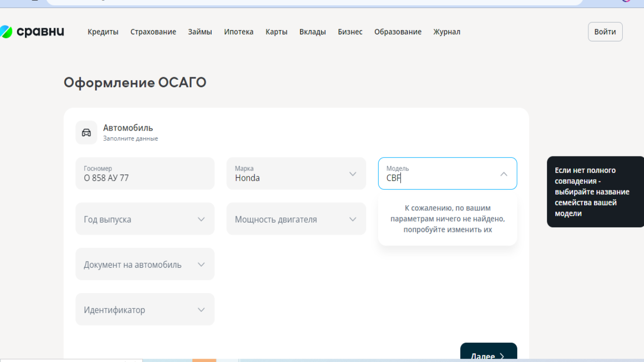Click the Год выпуска chevron arrow
This screenshot has width=644, height=362.
pyautogui.click(x=201, y=219)
